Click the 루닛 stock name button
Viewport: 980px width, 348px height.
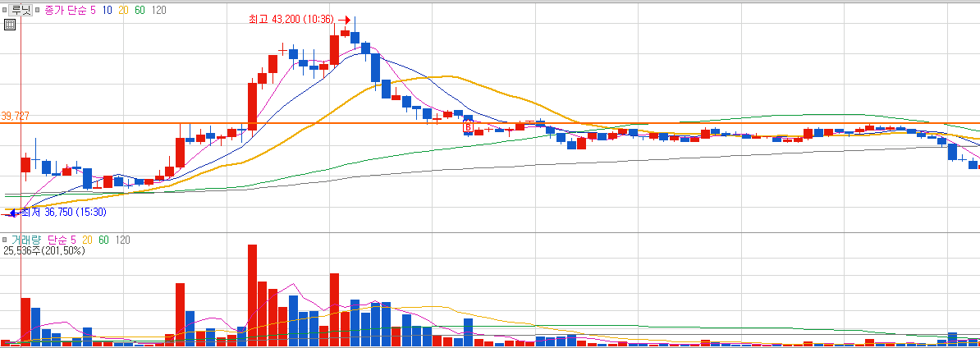click(20, 10)
